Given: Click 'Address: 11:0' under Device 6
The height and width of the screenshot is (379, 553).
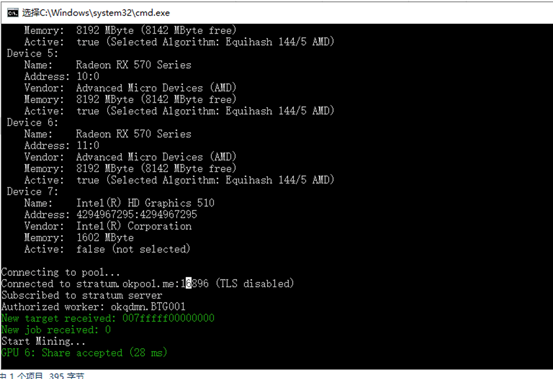Looking at the screenshot, I should click(62, 146).
